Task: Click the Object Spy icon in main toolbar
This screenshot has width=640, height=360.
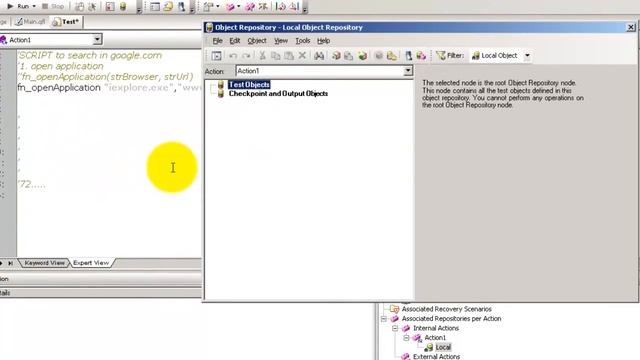Action: pyautogui.click(x=181, y=7)
